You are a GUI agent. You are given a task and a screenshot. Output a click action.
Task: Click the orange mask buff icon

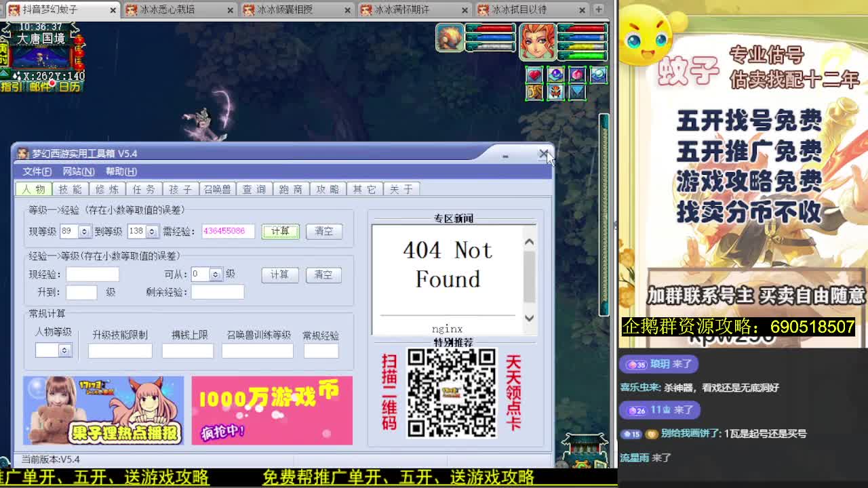tap(555, 91)
